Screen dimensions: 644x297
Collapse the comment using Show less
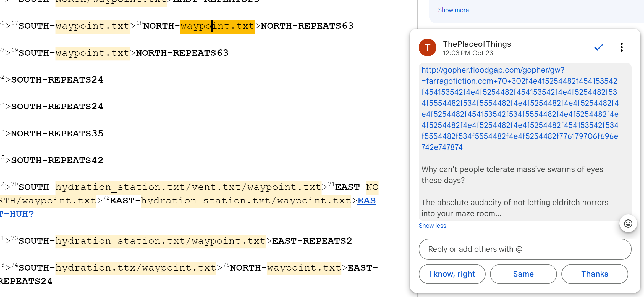[432, 226]
